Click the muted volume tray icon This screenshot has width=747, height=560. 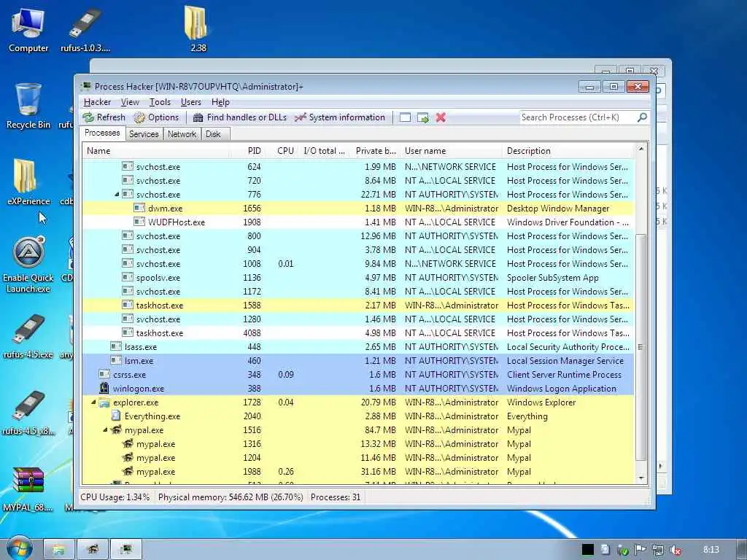pyautogui.click(x=676, y=550)
